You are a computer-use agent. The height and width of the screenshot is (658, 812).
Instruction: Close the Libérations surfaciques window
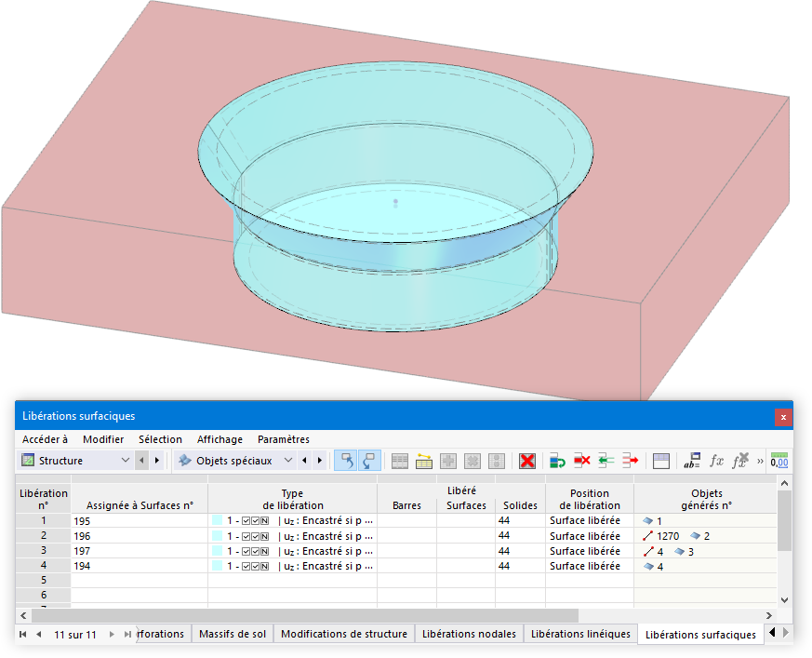783,417
